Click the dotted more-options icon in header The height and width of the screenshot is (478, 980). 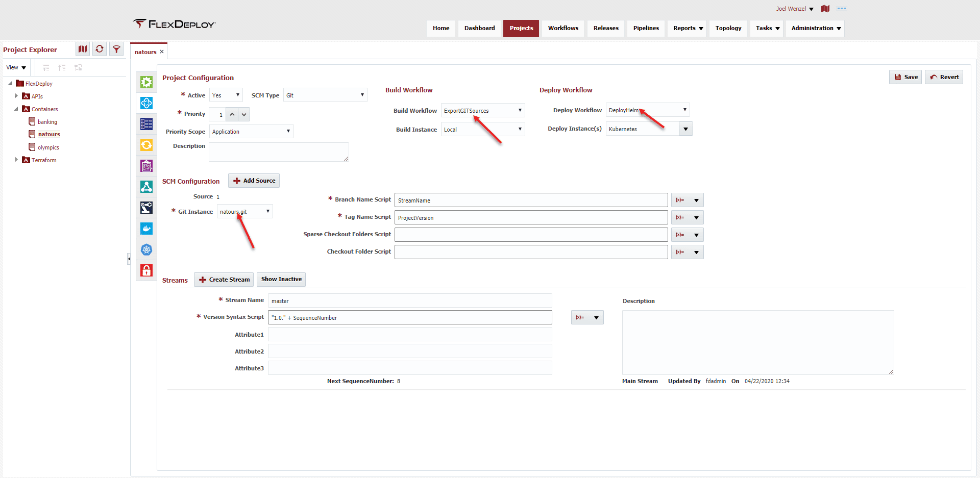click(x=842, y=9)
